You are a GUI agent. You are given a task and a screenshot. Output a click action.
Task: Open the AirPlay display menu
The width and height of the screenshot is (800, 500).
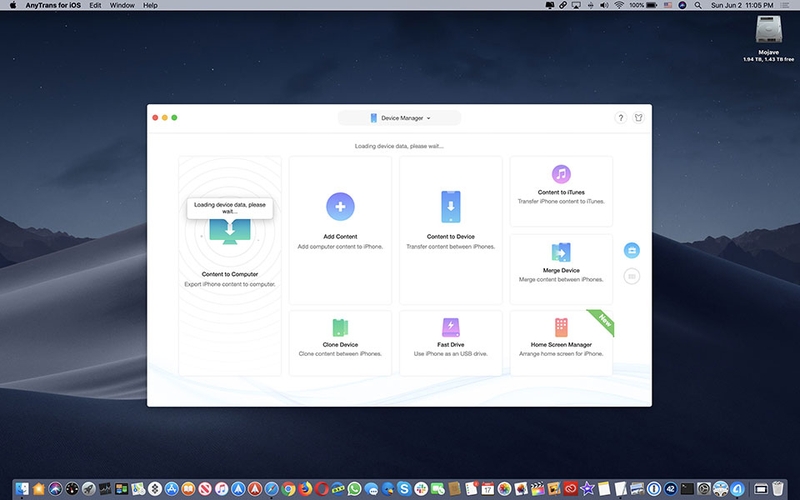tap(576, 5)
